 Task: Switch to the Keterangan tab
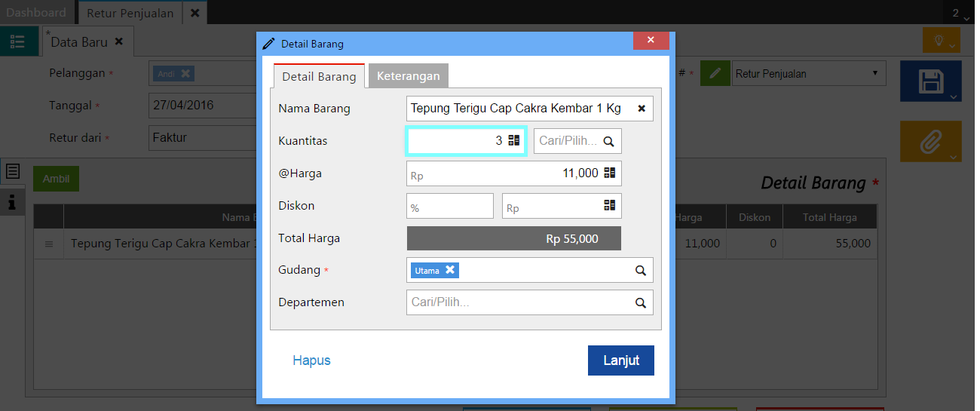(409, 76)
